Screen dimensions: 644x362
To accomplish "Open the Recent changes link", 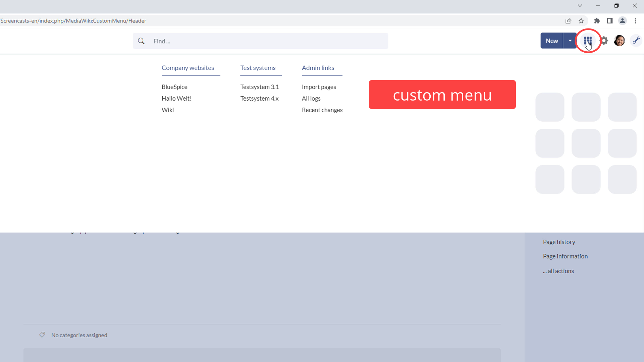I will tap(322, 110).
